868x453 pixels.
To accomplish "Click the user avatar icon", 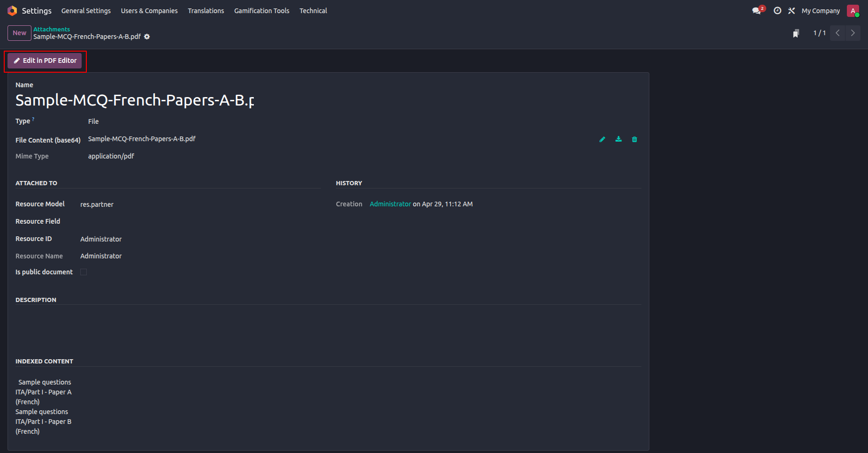I will (x=853, y=10).
